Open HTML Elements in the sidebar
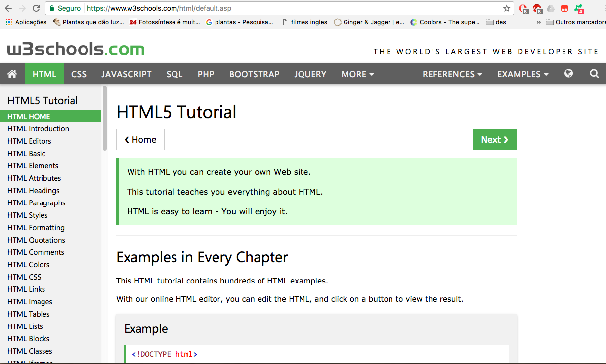Screen dimensions: 606x364 point(50,165)
